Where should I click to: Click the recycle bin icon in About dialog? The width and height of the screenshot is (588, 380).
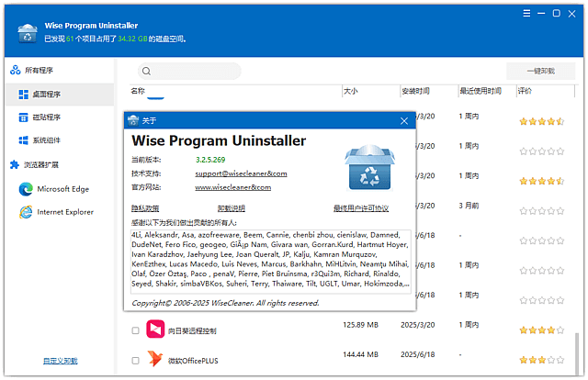click(370, 166)
